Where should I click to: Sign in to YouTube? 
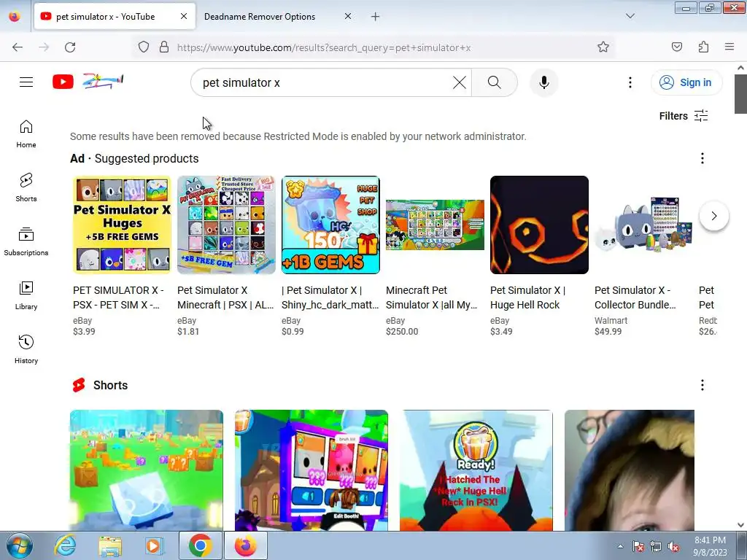[x=686, y=82]
